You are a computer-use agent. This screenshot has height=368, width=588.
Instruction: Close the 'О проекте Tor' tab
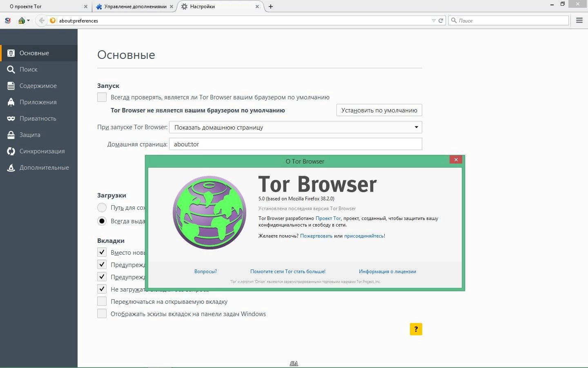pos(86,7)
